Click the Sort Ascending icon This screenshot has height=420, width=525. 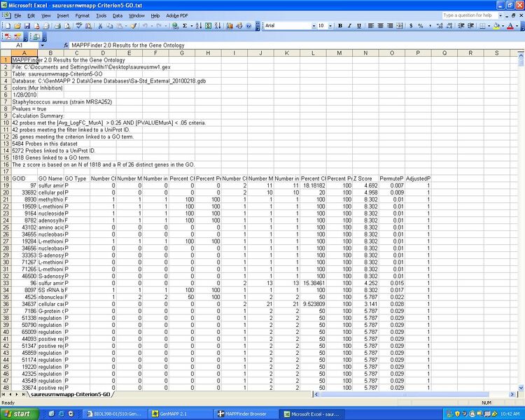point(198,26)
